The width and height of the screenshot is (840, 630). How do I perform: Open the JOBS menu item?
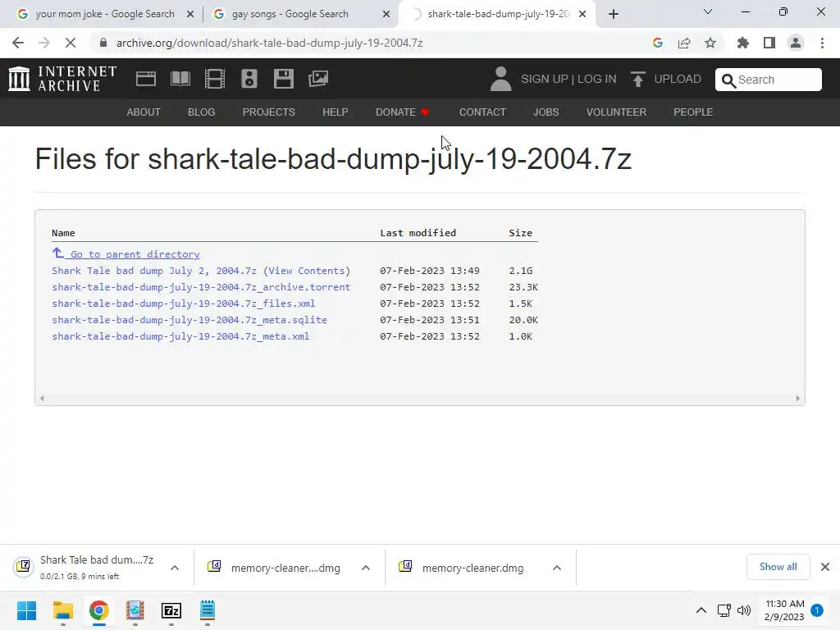coord(546,112)
